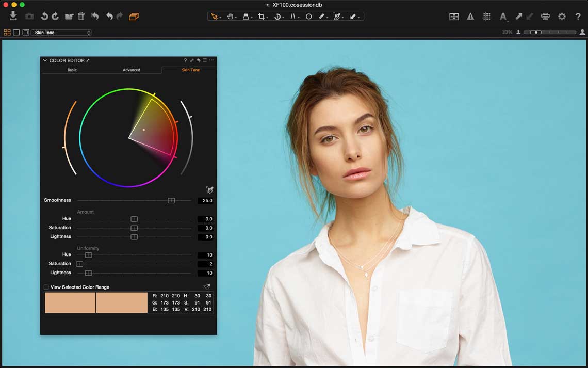This screenshot has width=588, height=368.
Task: Select the Crop tool in the cursor toolbar
Action: (x=262, y=17)
